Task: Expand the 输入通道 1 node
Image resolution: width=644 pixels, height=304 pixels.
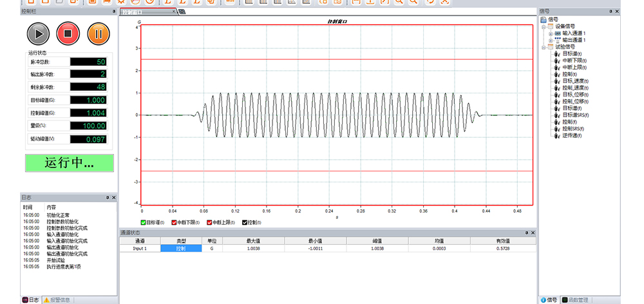Action: click(x=550, y=33)
